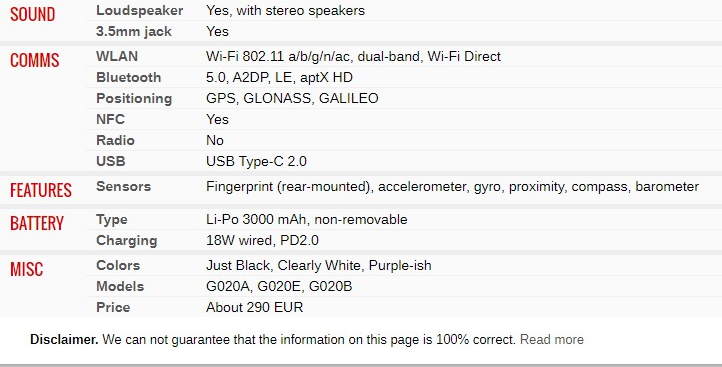Viewport: 722px width, 367px height.
Task: Select the Charging spec label
Action: pos(127,240)
